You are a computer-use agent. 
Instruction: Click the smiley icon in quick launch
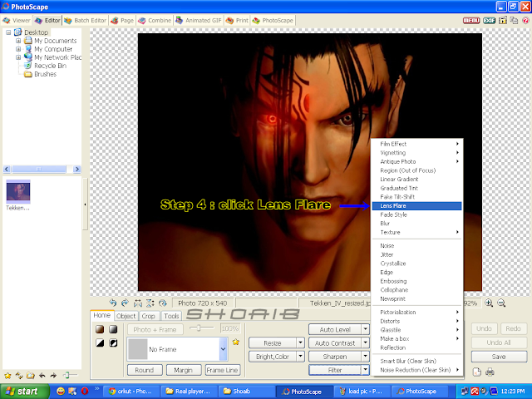click(61, 391)
